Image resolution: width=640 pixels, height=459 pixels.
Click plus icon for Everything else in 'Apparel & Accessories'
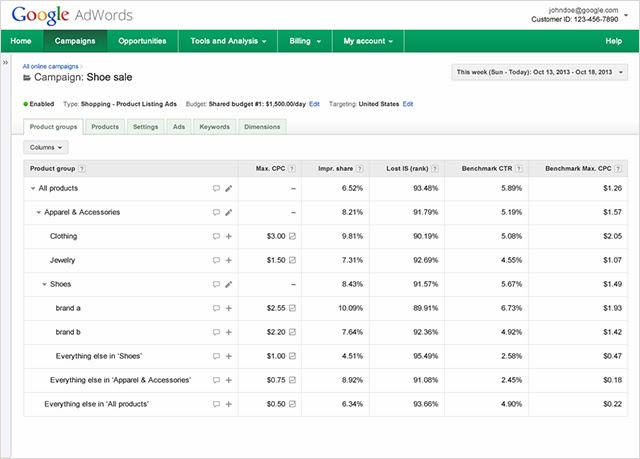tap(229, 380)
